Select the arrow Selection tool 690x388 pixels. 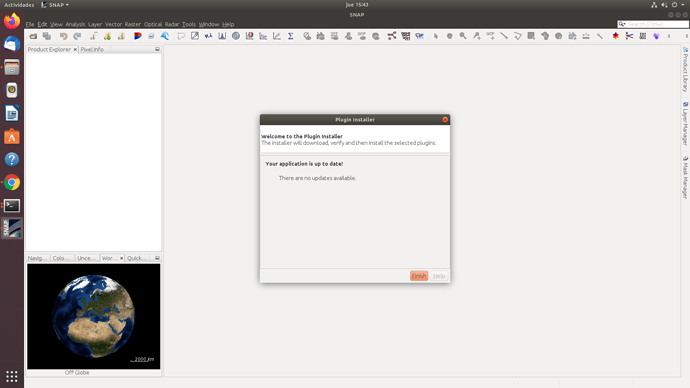click(436, 36)
